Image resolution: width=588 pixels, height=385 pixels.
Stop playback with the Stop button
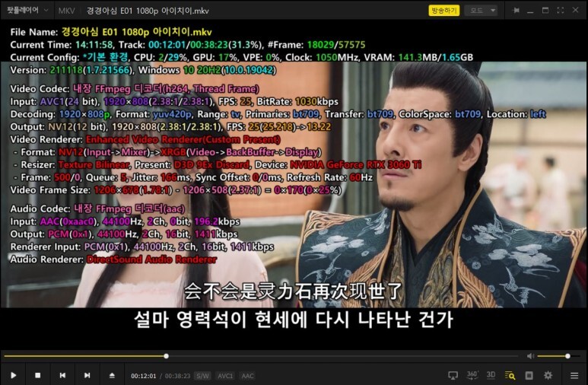point(37,375)
